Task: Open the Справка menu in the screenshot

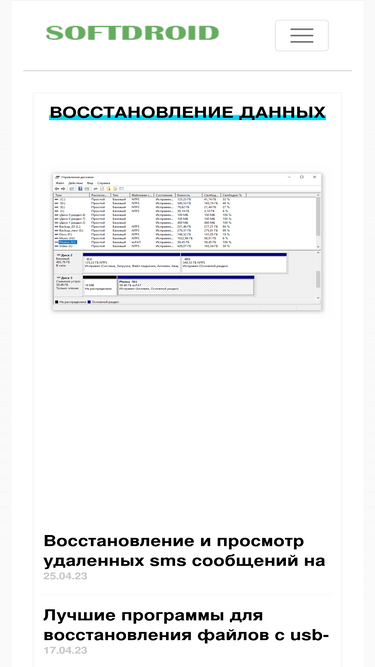Action: coord(104,183)
